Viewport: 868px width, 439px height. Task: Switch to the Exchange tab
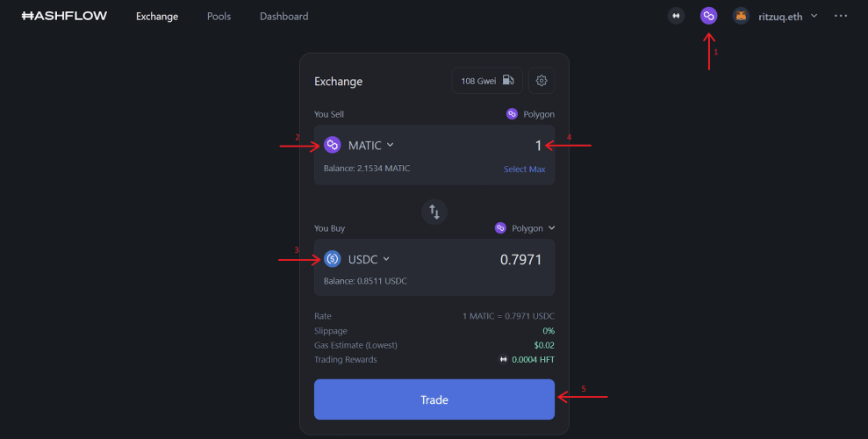157,16
